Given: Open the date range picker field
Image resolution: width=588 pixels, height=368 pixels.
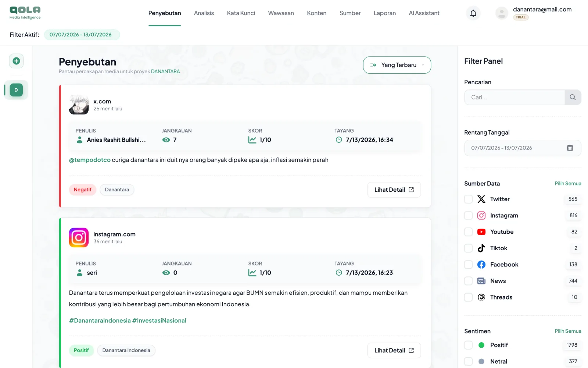Looking at the screenshot, I should pos(523,148).
